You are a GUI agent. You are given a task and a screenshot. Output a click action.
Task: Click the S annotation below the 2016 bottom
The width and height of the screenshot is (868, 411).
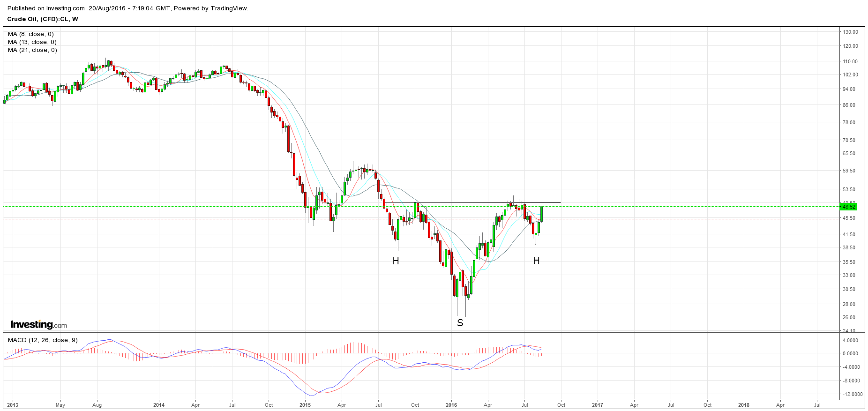tap(460, 323)
